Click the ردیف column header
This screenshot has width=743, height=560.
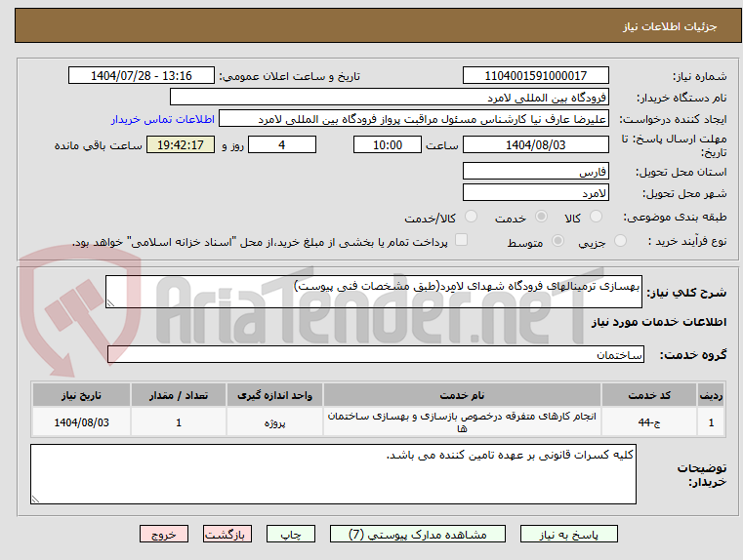click(x=711, y=395)
